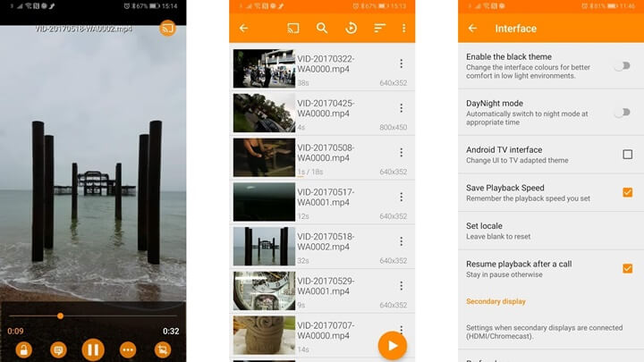Tap 1s / 18s progress label
644x362 pixels.
(310, 172)
